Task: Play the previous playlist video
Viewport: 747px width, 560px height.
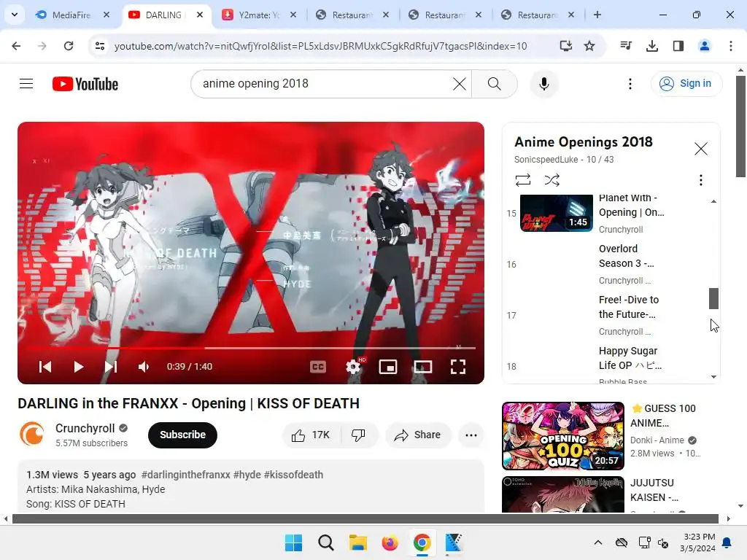Action: click(45, 366)
